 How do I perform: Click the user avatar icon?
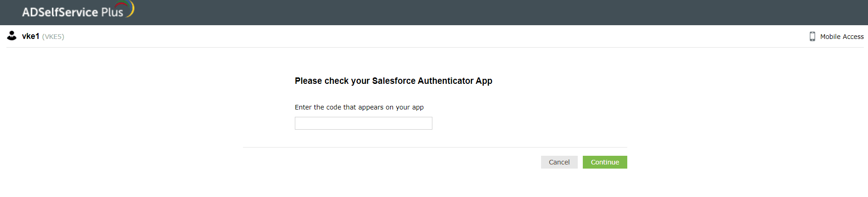click(12, 36)
